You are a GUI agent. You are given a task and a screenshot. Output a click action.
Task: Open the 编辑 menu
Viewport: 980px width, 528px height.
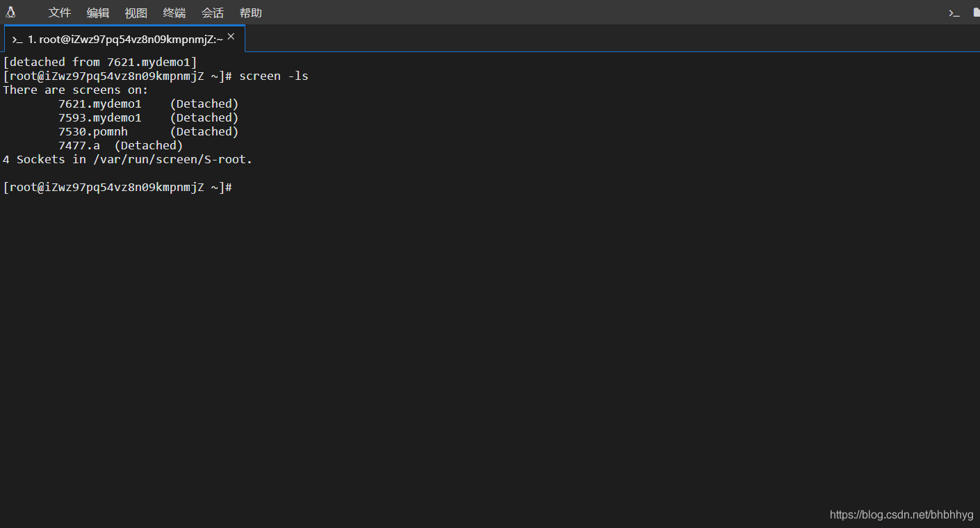(98, 13)
